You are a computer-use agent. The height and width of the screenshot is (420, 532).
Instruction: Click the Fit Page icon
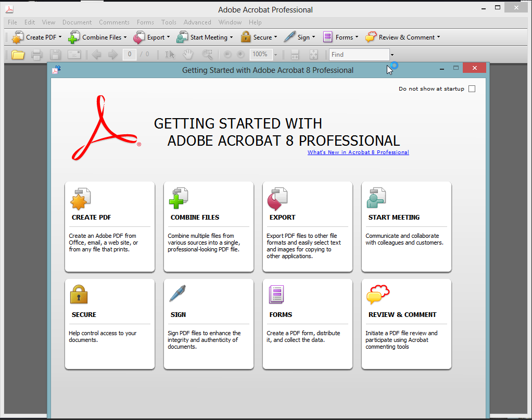coord(313,55)
